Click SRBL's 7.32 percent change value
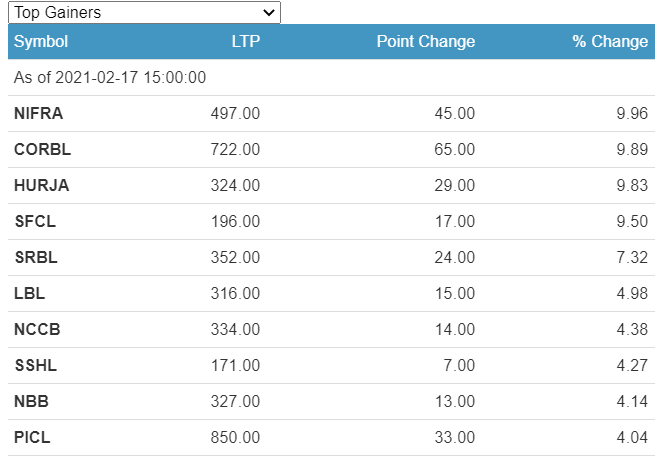Screen dimensions: 667x459 click(x=632, y=258)
